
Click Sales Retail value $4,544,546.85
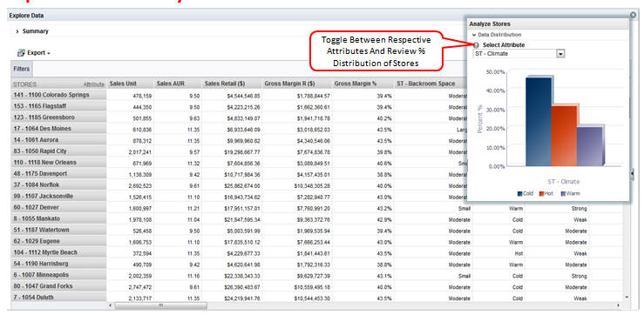tap(244, 96)
